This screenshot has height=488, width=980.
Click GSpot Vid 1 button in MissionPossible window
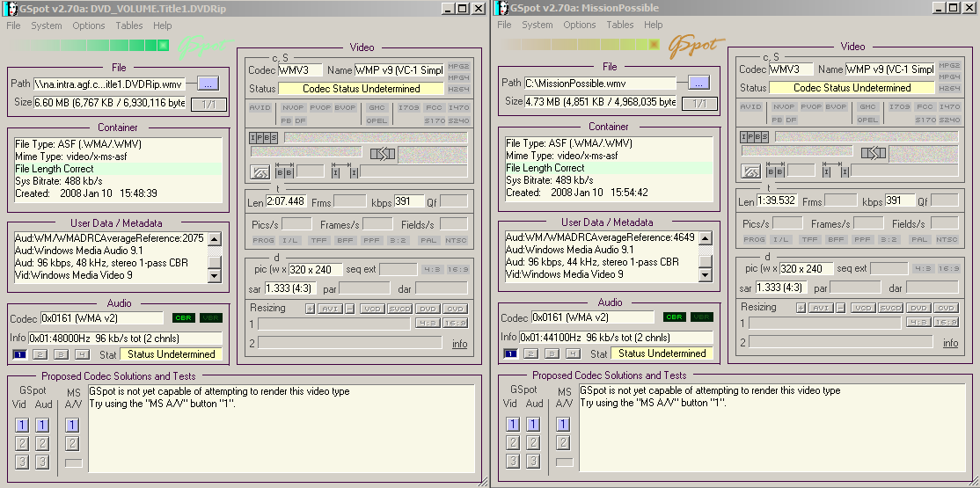[x=513, y=425]
